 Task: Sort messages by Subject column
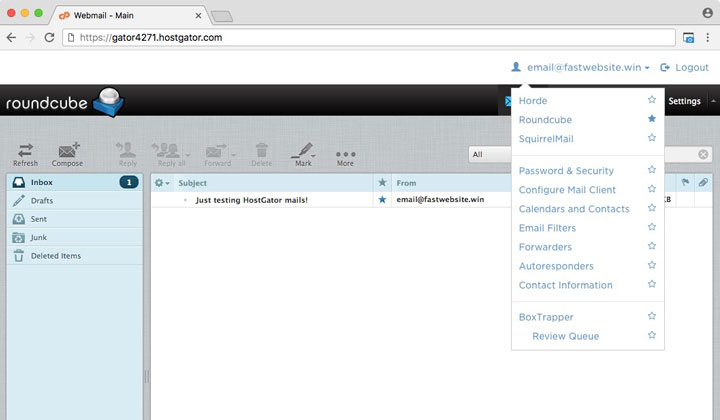192,183
